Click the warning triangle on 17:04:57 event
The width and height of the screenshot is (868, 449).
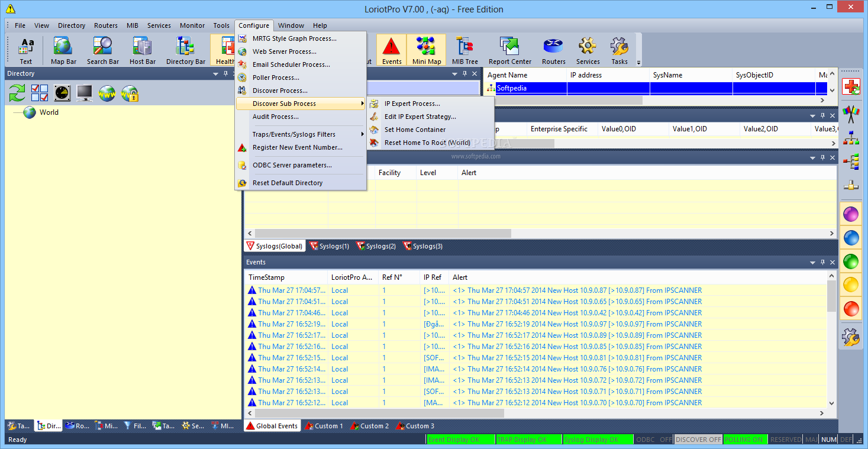coord(252,290)
